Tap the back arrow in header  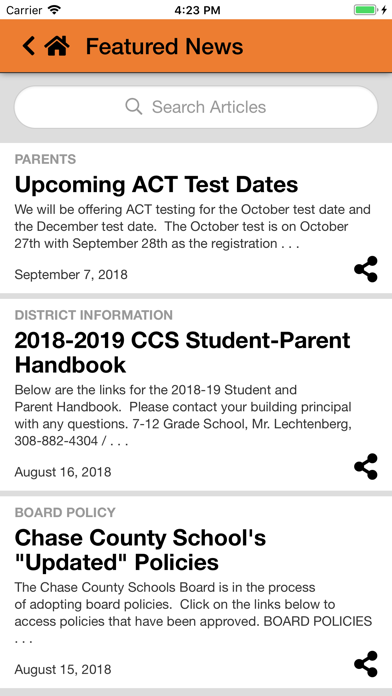[28, 46]
